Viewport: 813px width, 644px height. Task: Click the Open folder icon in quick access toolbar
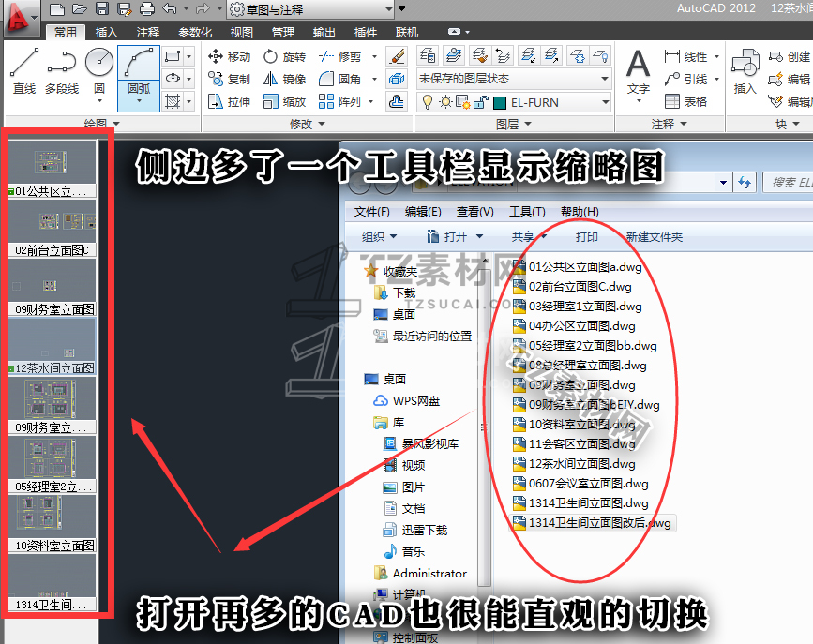[x=80, y=8]
